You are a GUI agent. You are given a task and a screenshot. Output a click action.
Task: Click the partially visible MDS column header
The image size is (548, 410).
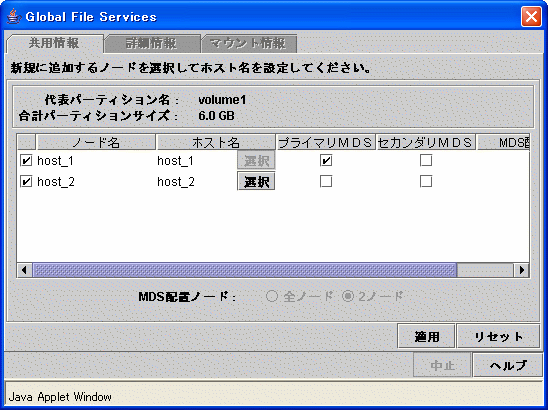tap(503, 142)
